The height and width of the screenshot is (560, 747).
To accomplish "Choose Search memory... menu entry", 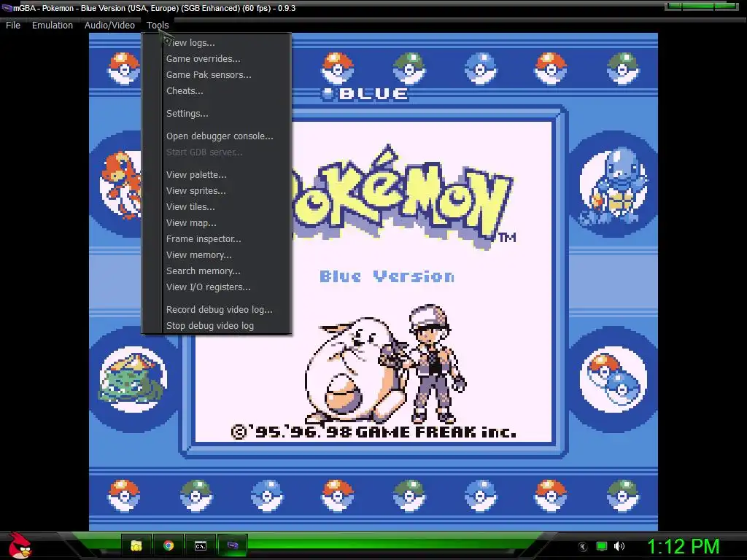I will click(x=217, y=271).
